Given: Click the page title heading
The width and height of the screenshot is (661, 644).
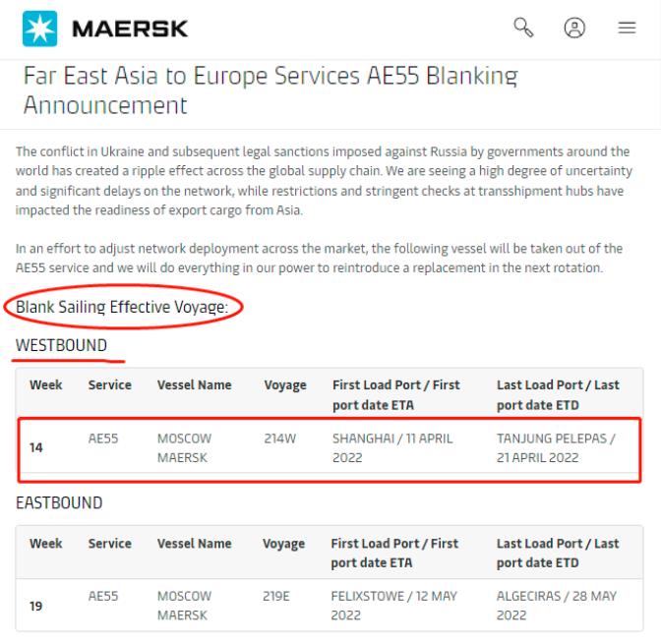Looking at the screenshot, I should (x=270, y=88).
